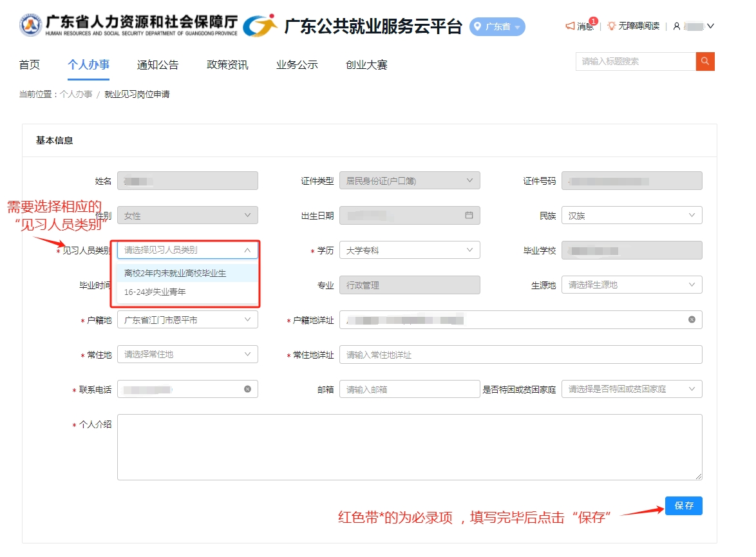The width and height of the screenshot is (756, 557).
Task: Expand the 生源地 dropdown
Action: [x=632, y=285]
